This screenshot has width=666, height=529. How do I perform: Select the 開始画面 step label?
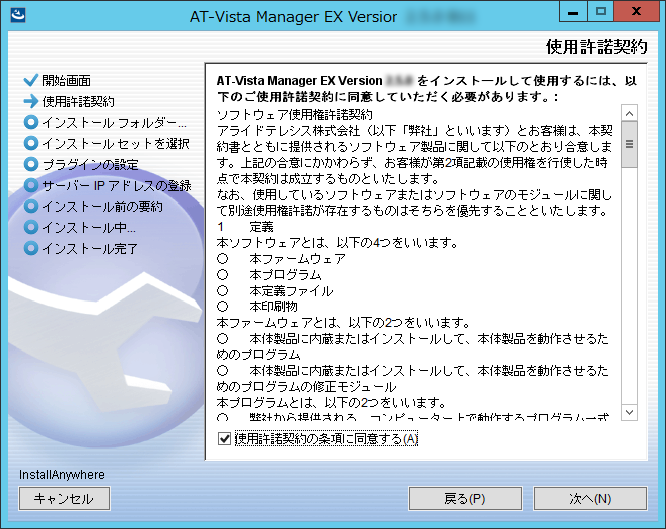coord(67,80)
